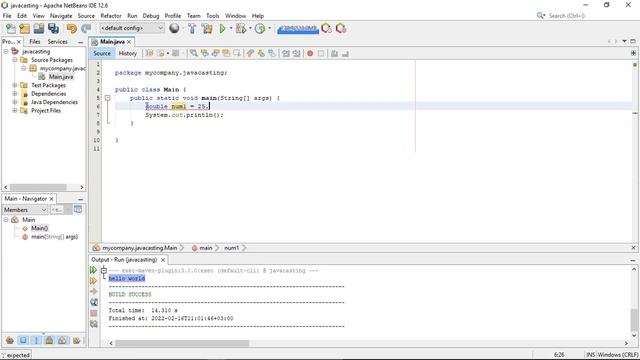Open the Refactor menu
Screen dimensions: 640x360
click(111, 16)
